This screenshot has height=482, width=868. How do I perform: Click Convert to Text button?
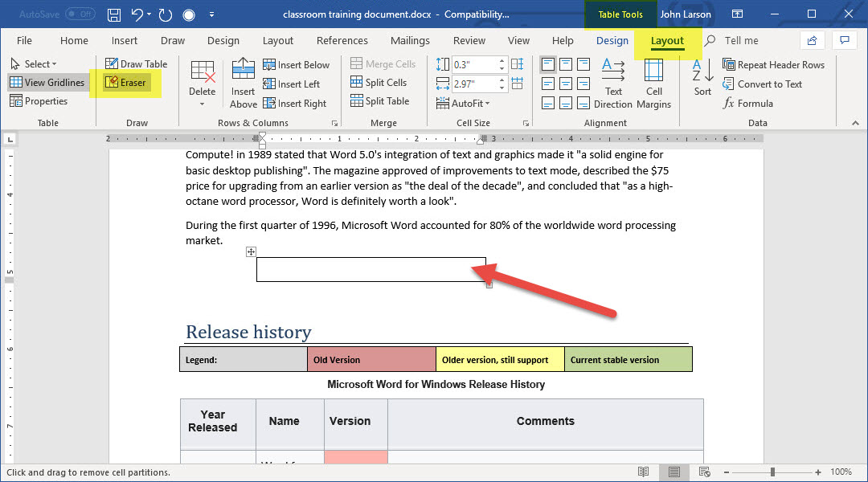[x=762, y=84]
